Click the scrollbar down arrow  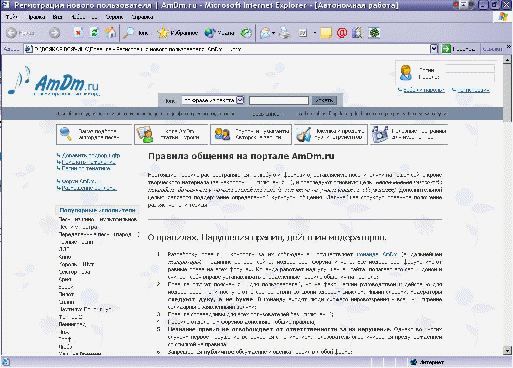pos(507,350)
